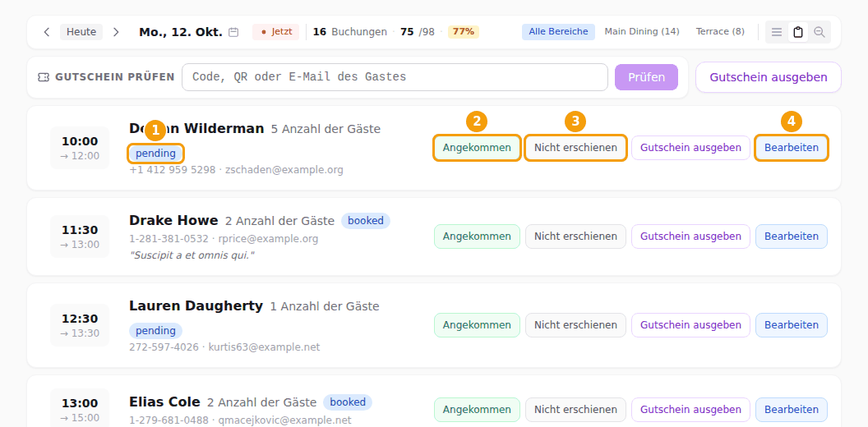This screenshot has height=427, width=868.
Task: Click top-right Gutschein ausgeben button
Action: (x=769, y=77)
